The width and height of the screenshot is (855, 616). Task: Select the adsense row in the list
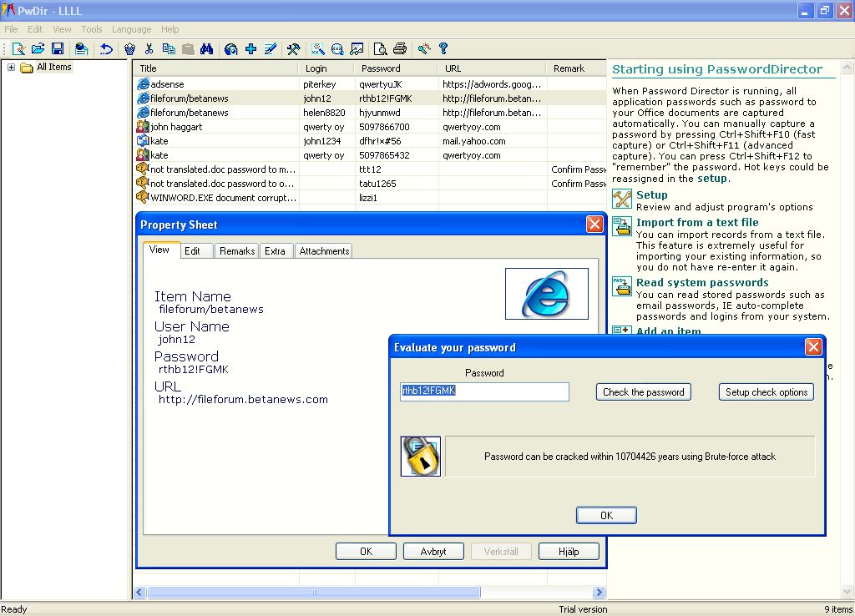coord(370,84)
